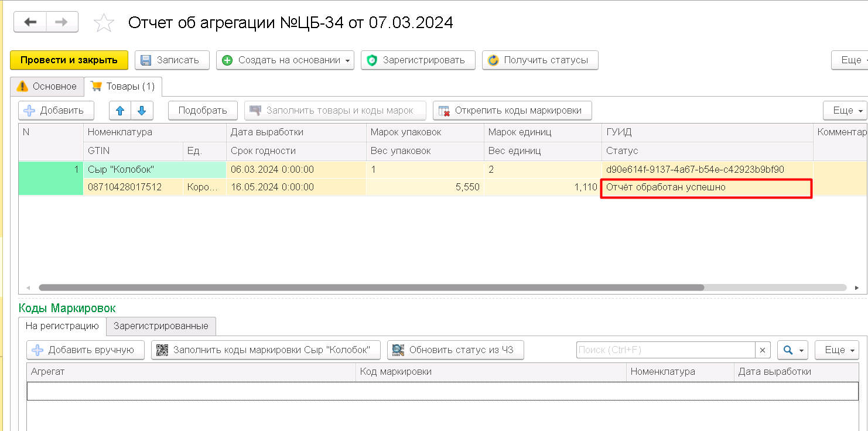
Task: Click 'Добавить вручную' button
Action: click(x=86, y=350)
